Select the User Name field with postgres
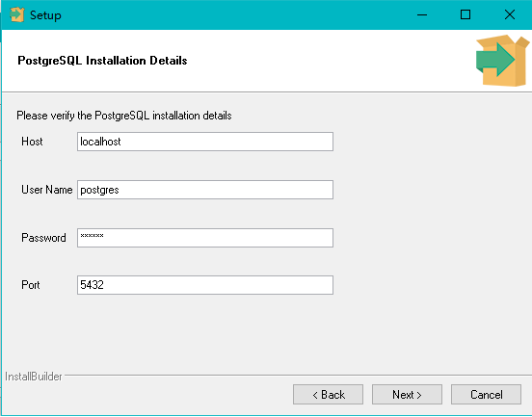 pyautogui.click(x=205, y=190)
